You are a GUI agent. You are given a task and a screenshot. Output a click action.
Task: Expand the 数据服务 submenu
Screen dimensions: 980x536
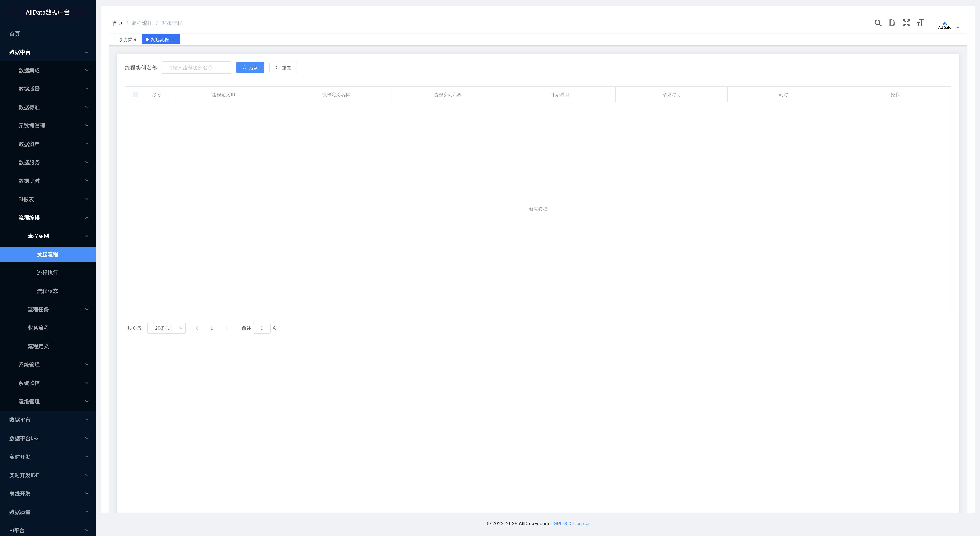(48, 163)
